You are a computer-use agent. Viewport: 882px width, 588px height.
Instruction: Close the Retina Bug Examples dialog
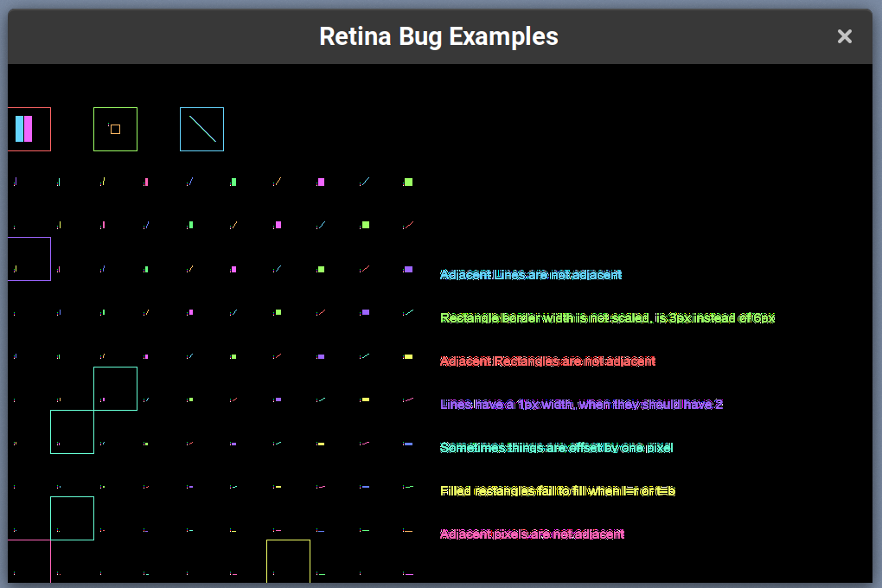[x=844, y=36]
